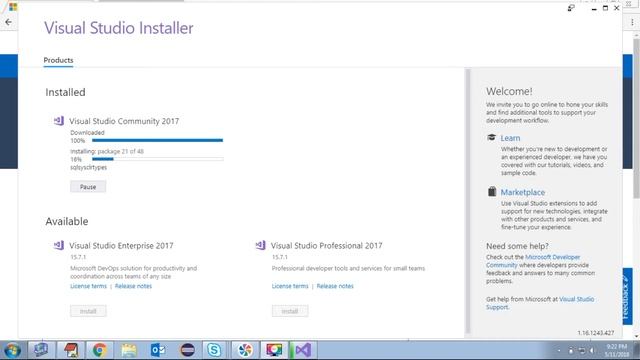Open Visual Studio taskbar icon

[303, 350]
